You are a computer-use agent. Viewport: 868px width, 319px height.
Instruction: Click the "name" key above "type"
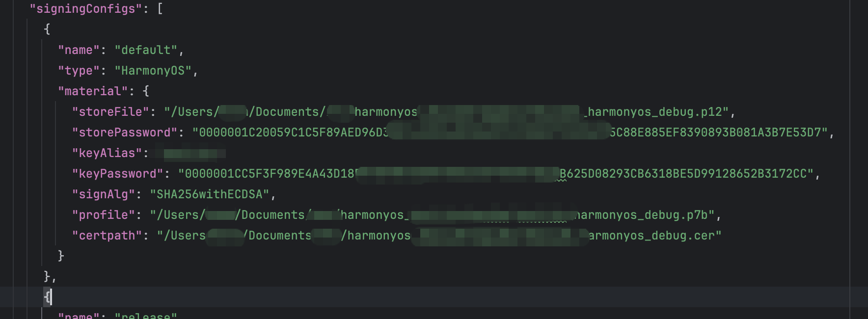point(79,50)
